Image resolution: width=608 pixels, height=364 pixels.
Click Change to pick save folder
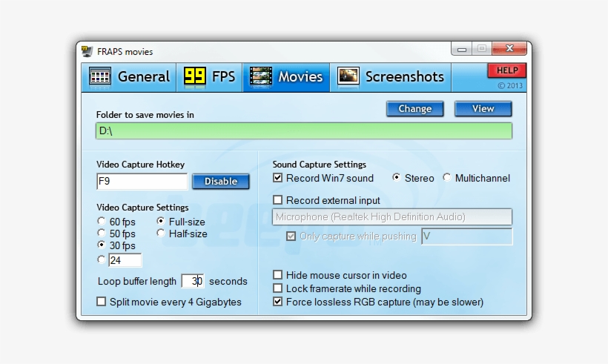click(x=414, y=109)
